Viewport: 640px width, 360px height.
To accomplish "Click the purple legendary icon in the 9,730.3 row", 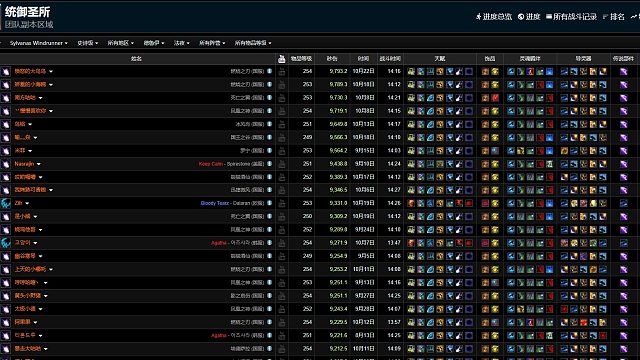I will (624, 98).
